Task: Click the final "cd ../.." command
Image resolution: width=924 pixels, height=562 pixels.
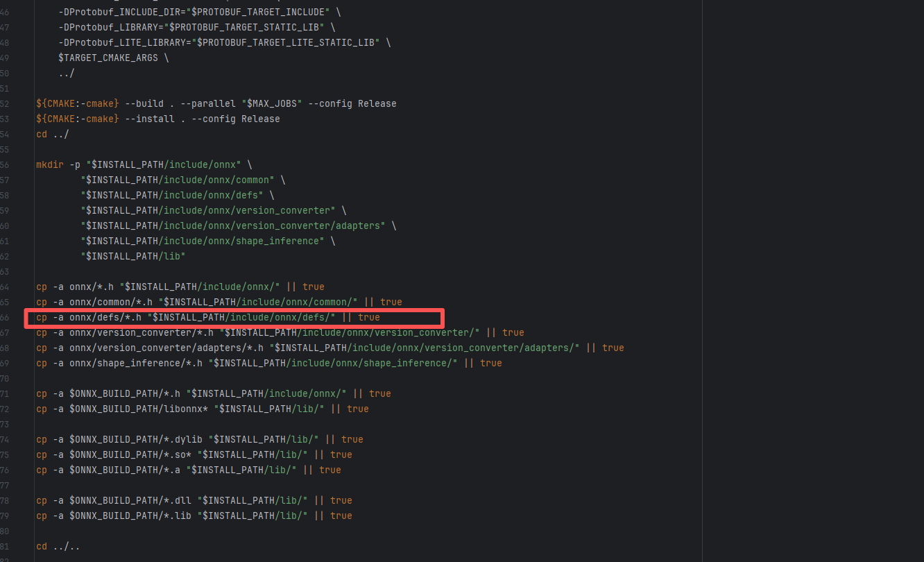Action: [x=58, y=546]
